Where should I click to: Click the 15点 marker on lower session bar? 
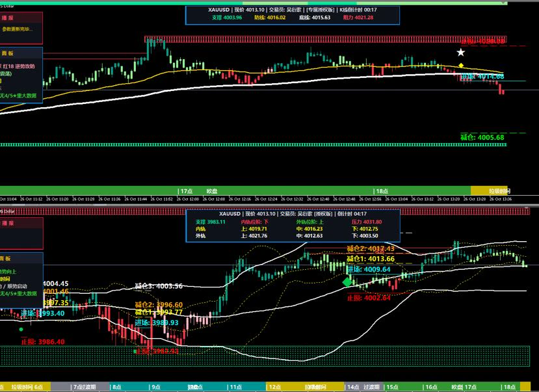click(391, 387)
